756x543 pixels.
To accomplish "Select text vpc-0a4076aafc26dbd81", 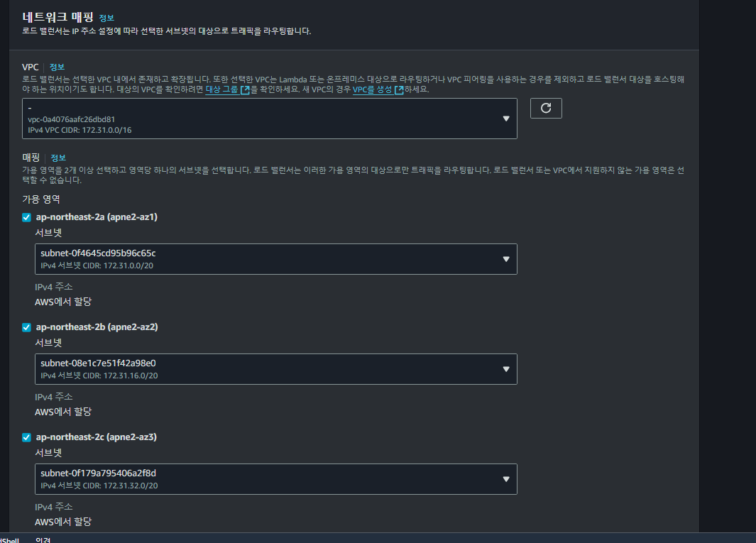I will pos(72,119).
